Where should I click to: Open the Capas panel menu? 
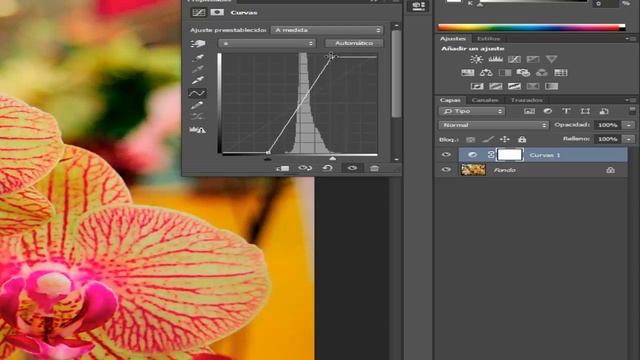tap(631, 100)
